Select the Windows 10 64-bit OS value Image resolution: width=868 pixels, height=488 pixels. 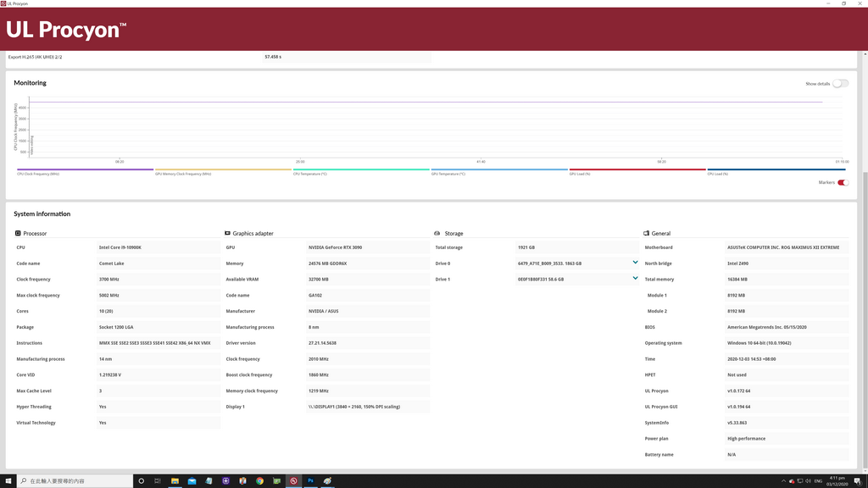759,343
